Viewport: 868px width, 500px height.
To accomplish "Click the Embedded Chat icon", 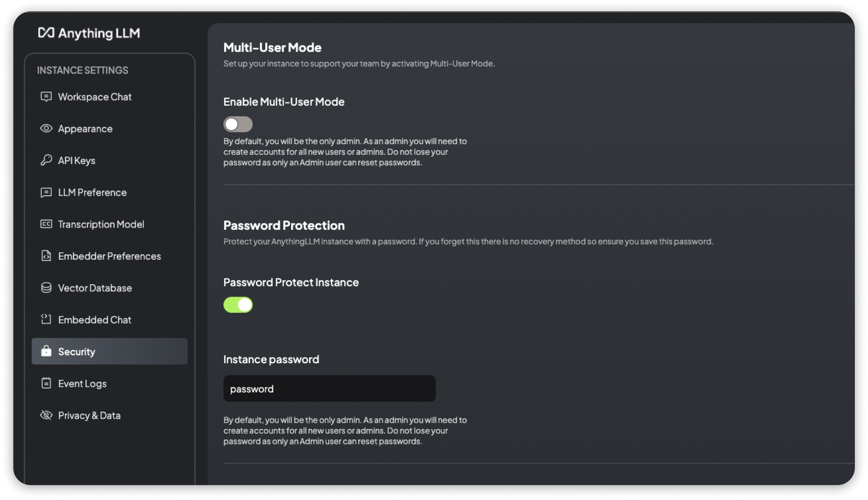I will tap(47, 319).
